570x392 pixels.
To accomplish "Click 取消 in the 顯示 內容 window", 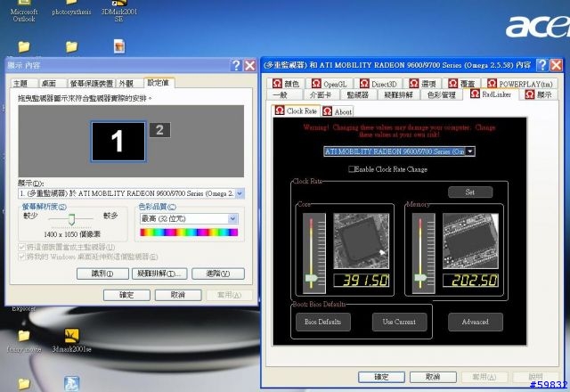I will [178, 295].
